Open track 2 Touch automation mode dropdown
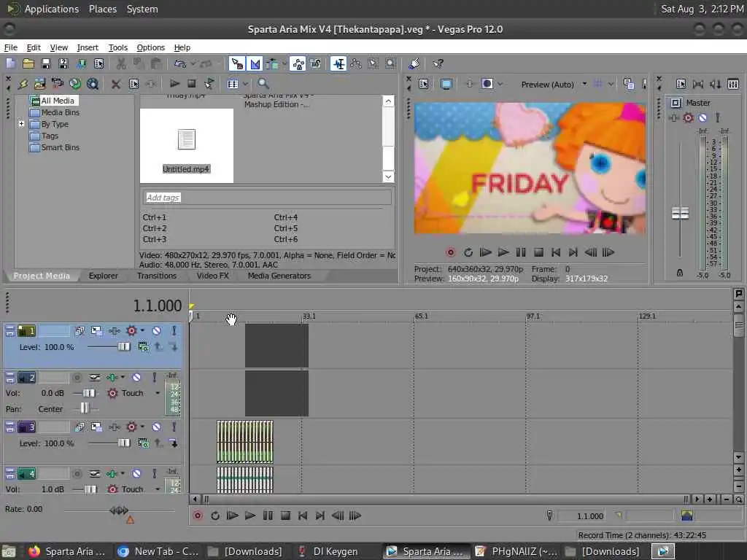Viewport: 747px width, 560px height. point(158,393)
